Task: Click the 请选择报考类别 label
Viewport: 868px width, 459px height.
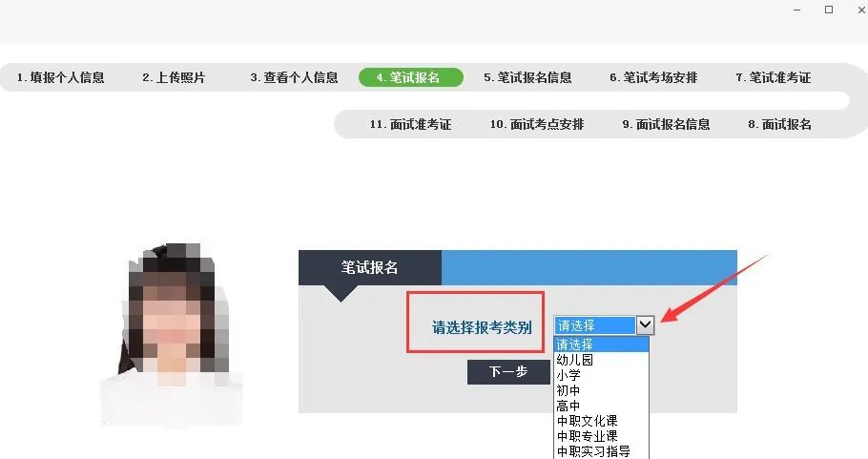Action: (x=482, y=327)
